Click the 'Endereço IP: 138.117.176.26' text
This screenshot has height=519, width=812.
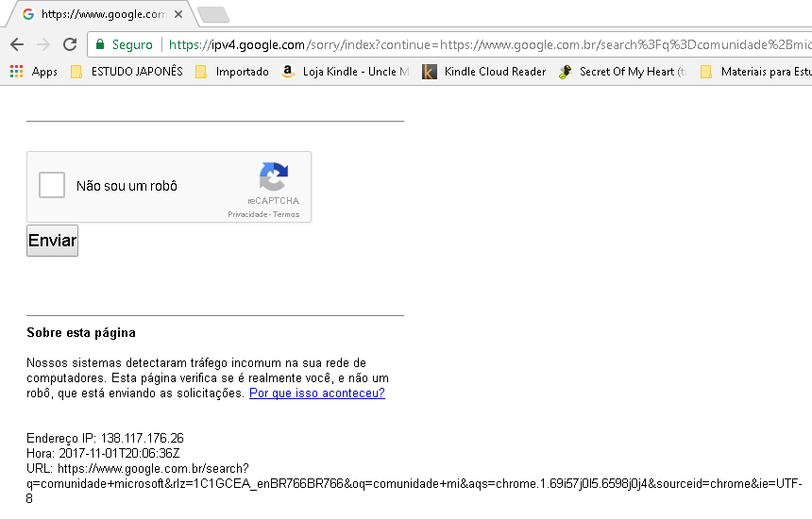pos(105,438)
